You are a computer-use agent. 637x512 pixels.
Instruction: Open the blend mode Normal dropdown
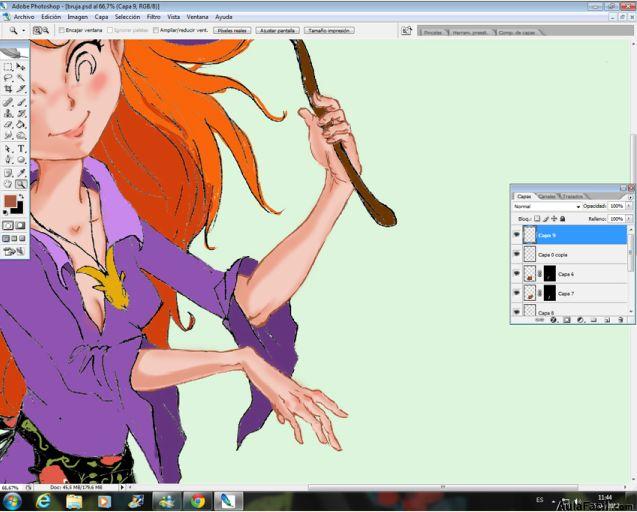point(547,206)
